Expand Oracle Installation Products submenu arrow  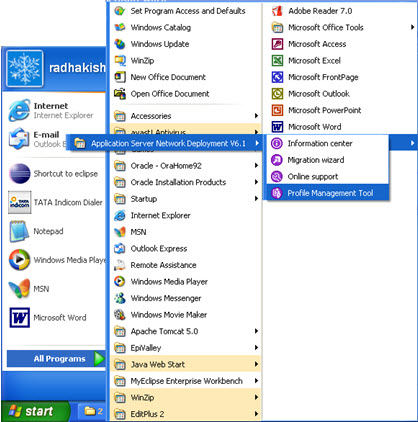[x=256, y=182]
